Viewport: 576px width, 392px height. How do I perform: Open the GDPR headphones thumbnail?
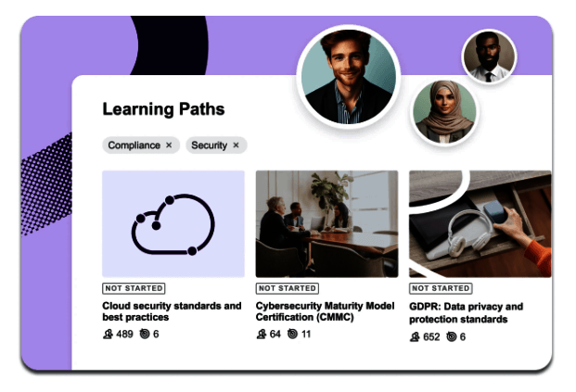pos(480,223)
